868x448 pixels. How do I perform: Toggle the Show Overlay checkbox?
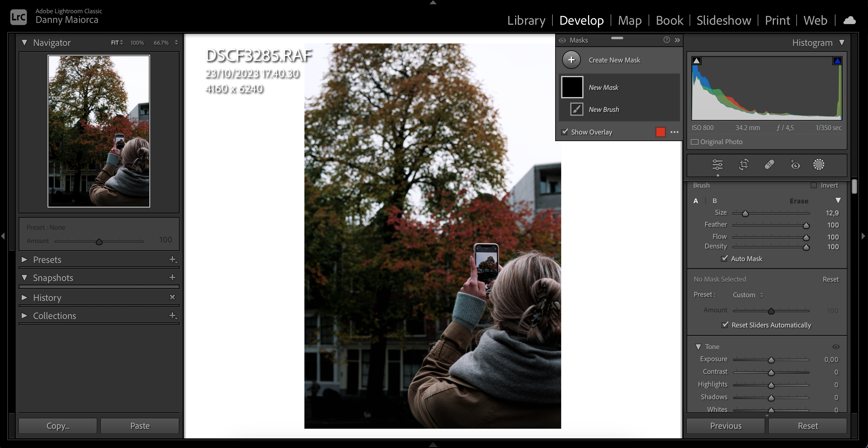(x=565, y=132)
